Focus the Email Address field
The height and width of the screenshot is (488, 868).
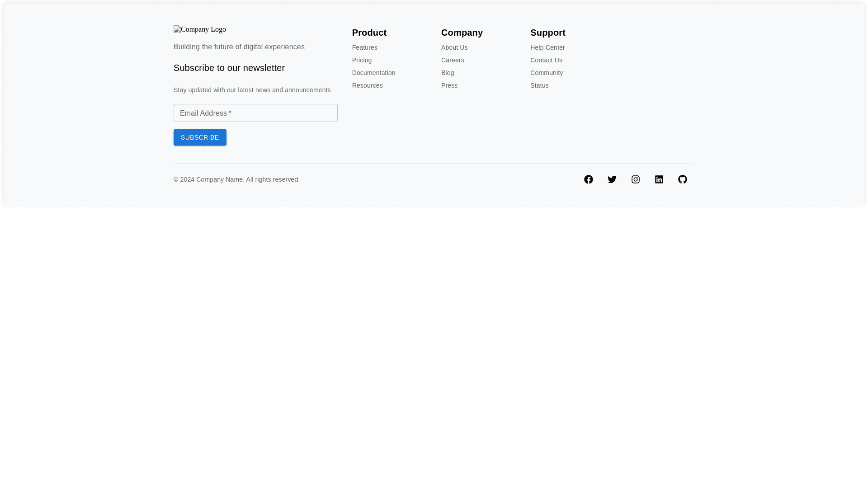(x=255, y=113)
